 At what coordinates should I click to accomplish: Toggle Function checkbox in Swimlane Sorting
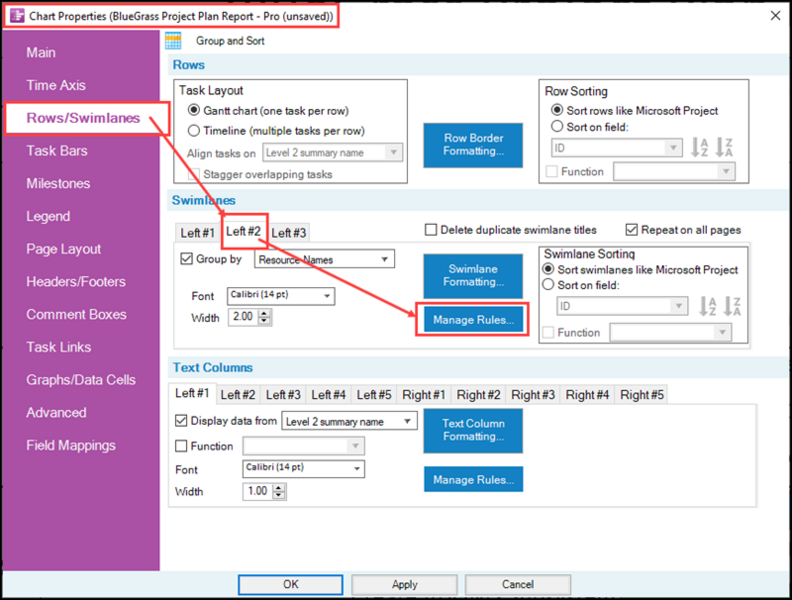point(548,332)
